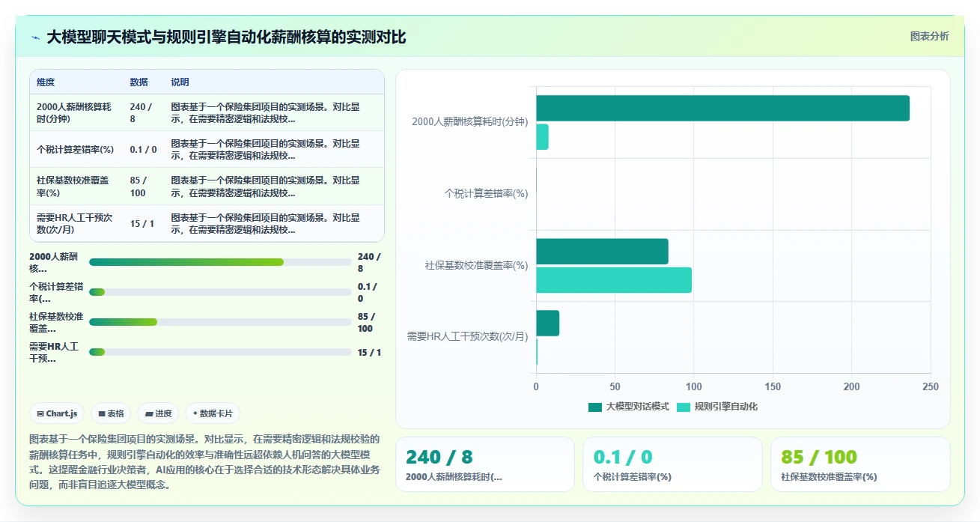This screenshot has height=522, width=980.
Task: Click the progress value 15 / 1
Action: tap(370, 352)
